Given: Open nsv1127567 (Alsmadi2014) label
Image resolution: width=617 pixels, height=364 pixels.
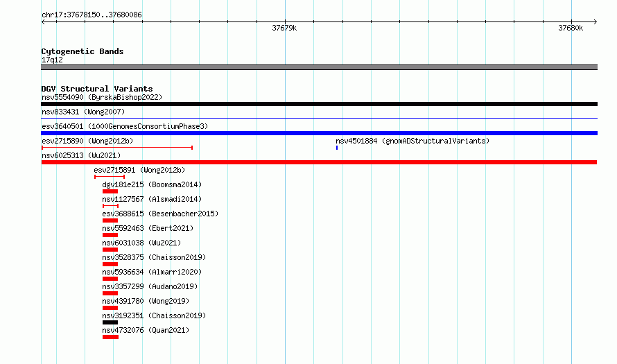Looking at the screenshot, I should (152, 199).
